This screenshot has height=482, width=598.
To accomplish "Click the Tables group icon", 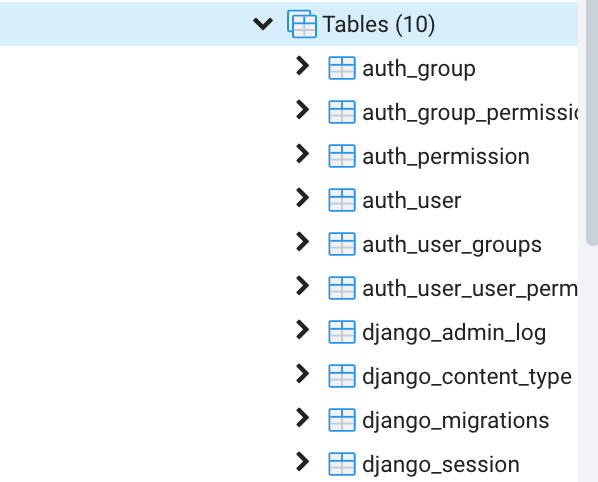I will (302, 24).
